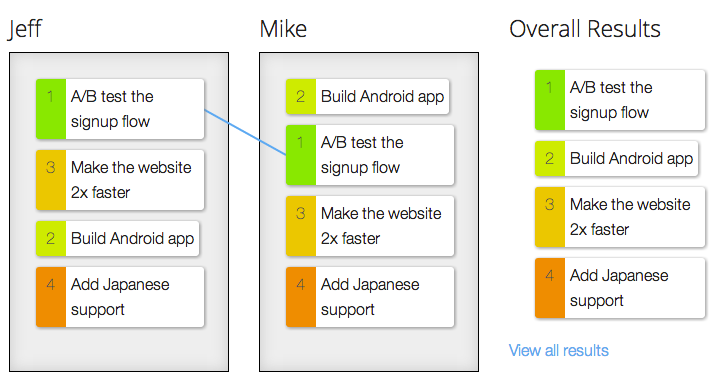Screen dimensions: 722x385
Task: Select Jeff's 'Build Android app' card
Action: (118, 239)
